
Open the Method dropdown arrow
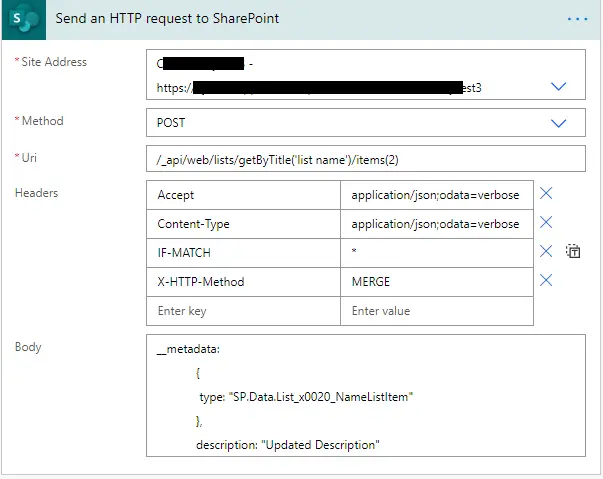[558, 123]
